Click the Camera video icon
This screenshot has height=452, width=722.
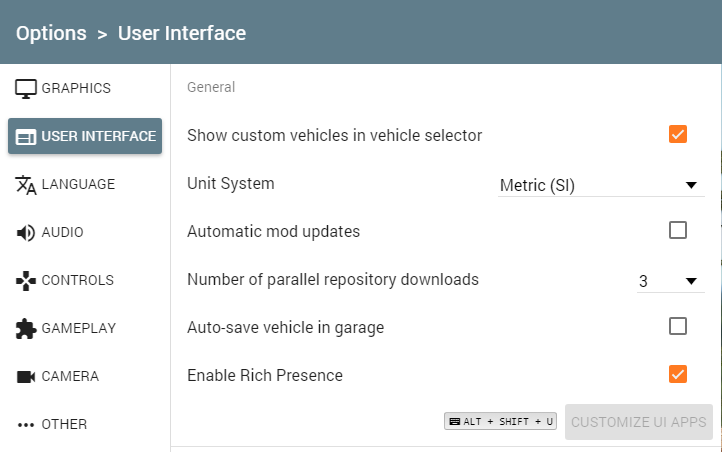(x=26, y=376)
